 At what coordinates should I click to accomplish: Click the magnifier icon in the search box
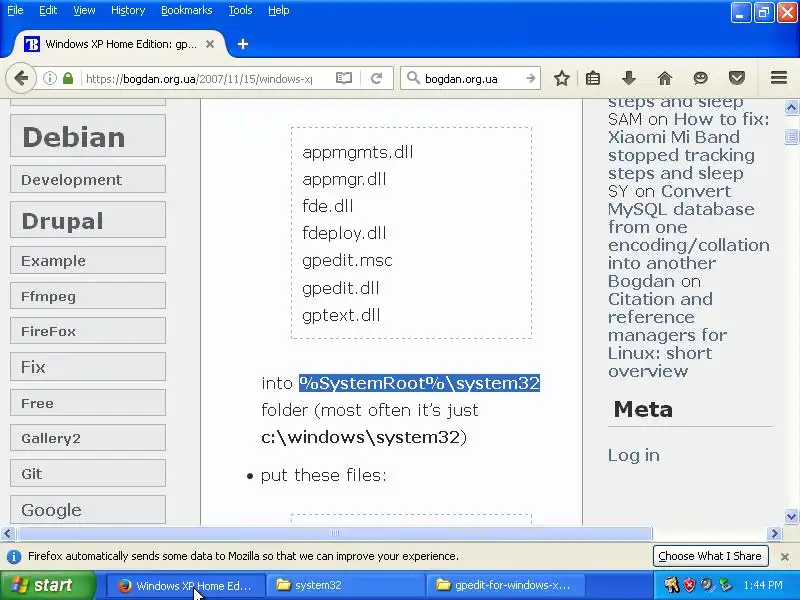[413, 79]
